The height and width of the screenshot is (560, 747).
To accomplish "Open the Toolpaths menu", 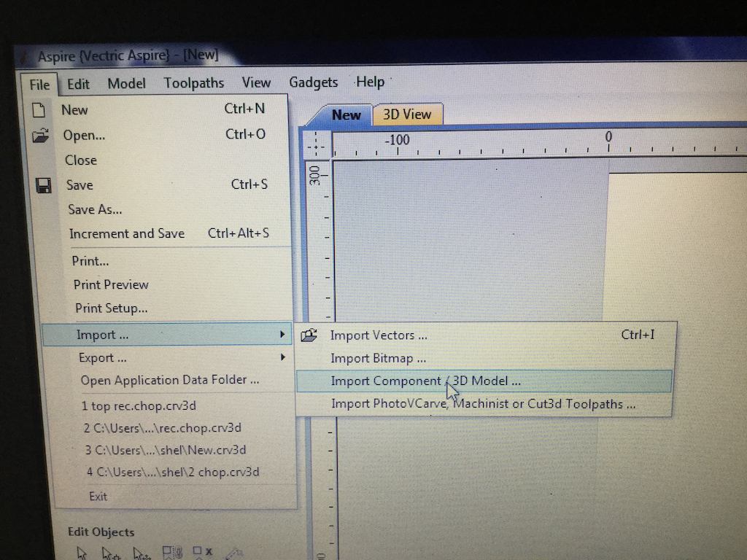I will [194, 83].
